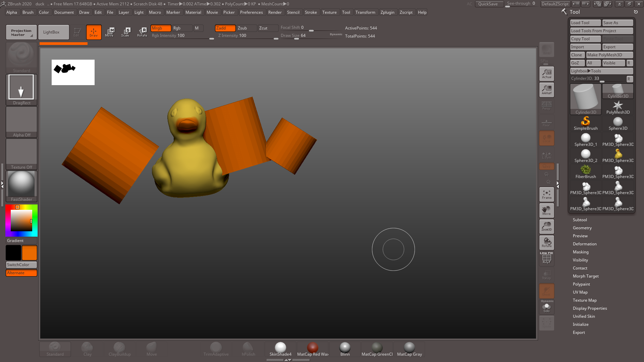Viewport: 644px width, 362px height.
Task: Select the MatCap Red Wax material
Action: [x=313, y=349]
